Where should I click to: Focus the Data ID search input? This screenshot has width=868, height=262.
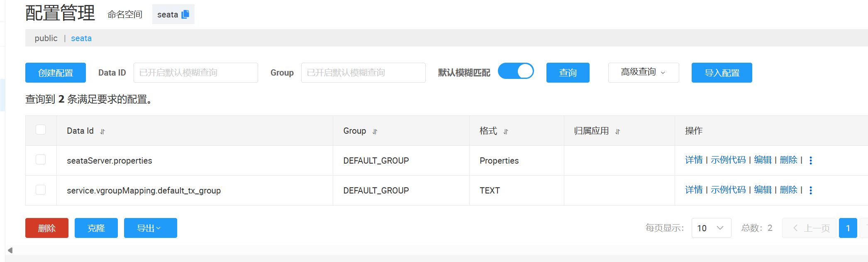(x=195, y=73)
